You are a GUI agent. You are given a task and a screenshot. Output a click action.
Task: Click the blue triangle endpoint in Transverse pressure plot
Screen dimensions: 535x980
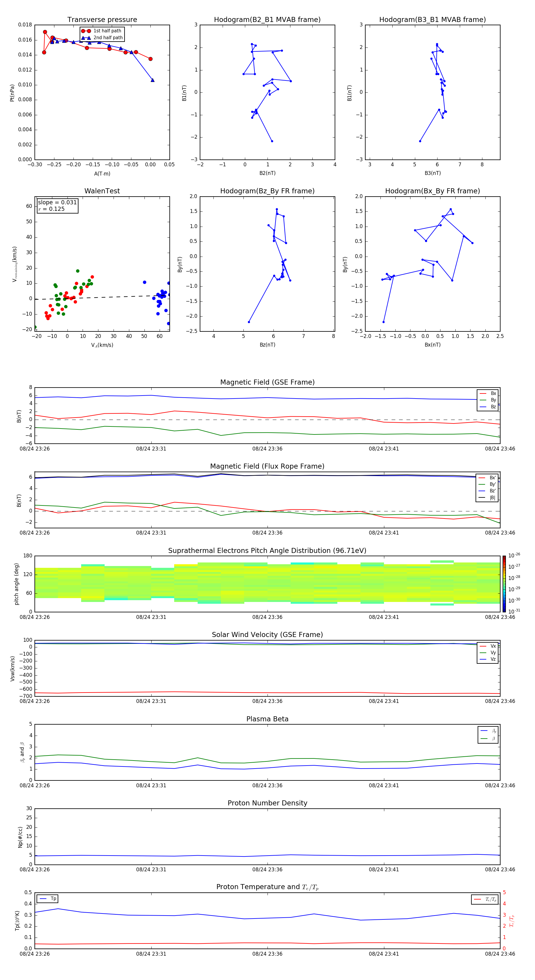click(152, 80)
